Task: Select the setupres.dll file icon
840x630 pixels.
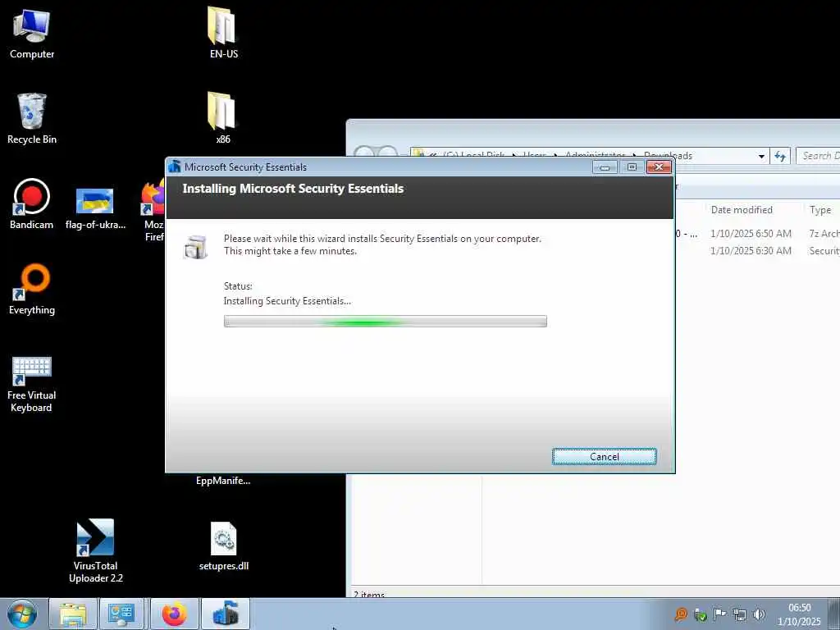Action: point(223,546)
